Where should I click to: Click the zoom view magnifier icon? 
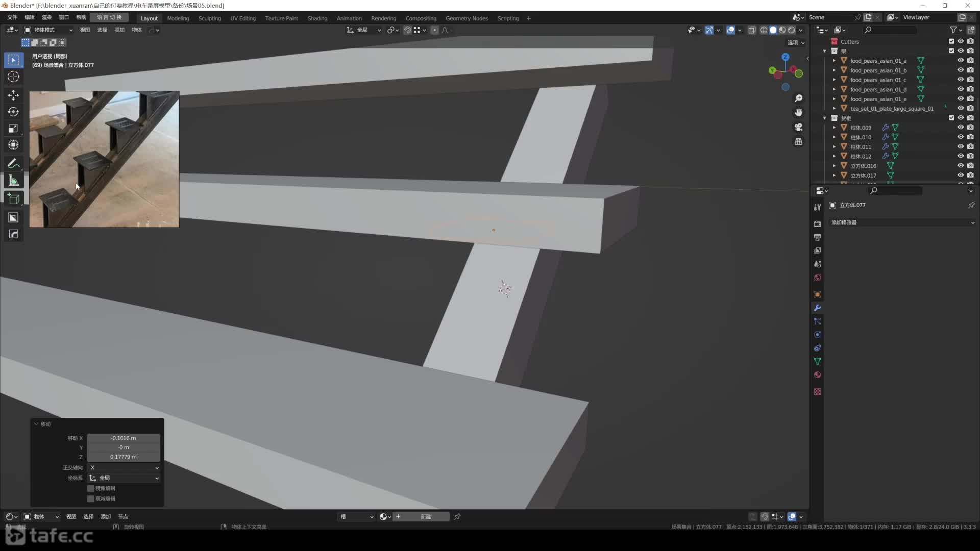point(799,98)
